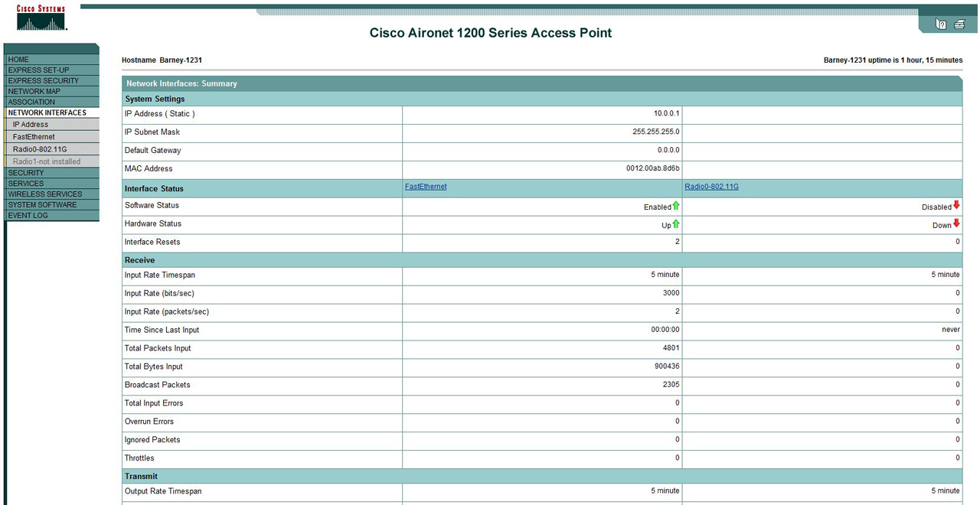Click the "Hostname Barney-1231" text
980x505 pixels.
[162, 60]
